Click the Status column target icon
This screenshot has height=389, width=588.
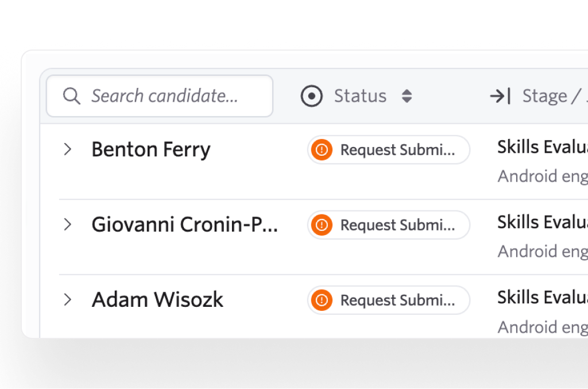pyautogui.click(x=311, y=96)
